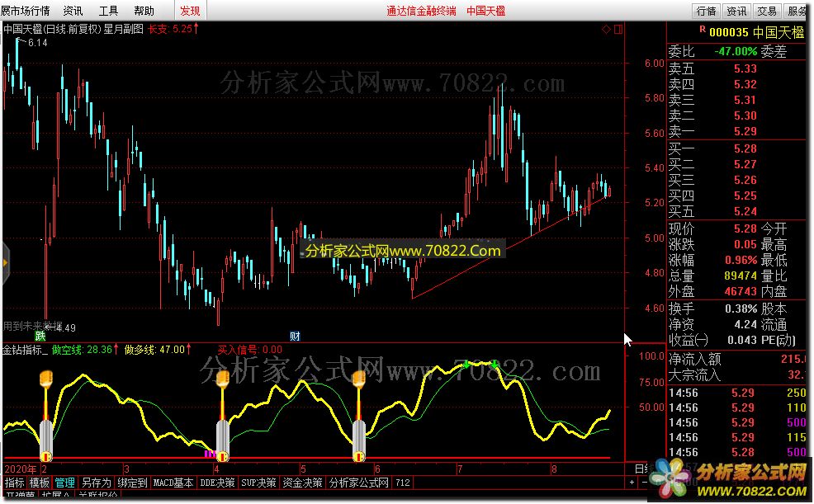Click the 卖一 price 5.29
This screenshot has width=814, height=504.
point(745,130)
